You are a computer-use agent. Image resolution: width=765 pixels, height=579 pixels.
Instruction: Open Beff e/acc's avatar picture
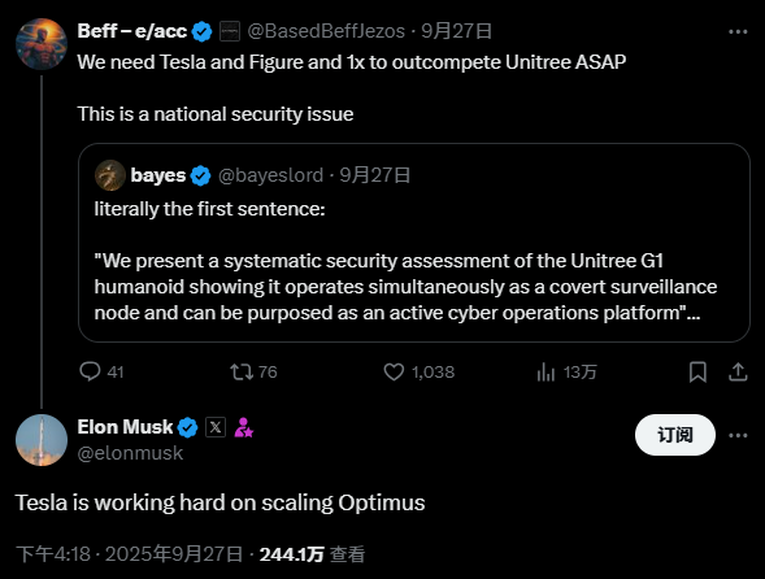tap(41, 43)
